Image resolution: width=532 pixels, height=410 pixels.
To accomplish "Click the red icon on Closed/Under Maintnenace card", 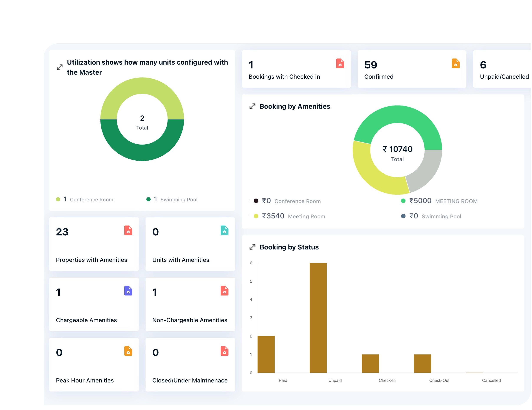I will tap(224, 351).
